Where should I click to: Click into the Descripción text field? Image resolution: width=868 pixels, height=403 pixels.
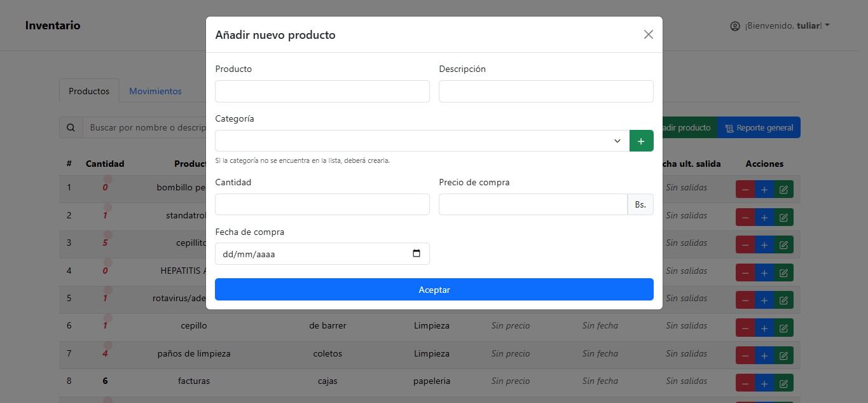pos(546,91)
